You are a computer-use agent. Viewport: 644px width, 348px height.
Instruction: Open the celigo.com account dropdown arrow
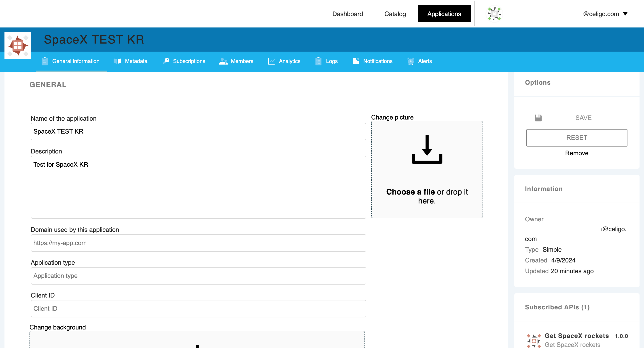(625, 14)
